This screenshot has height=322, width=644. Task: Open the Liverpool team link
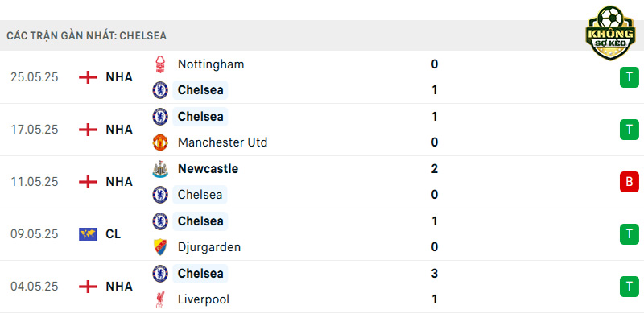tap(204, 299)
